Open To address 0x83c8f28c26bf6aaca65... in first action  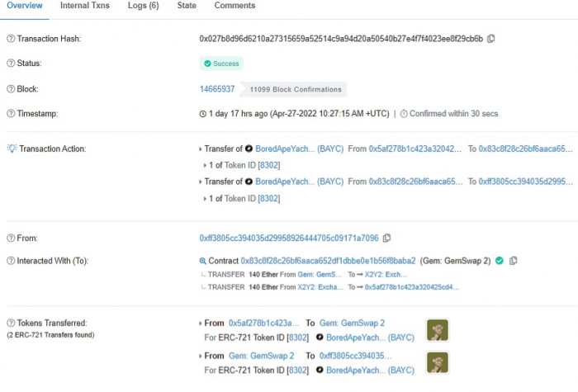526,149
